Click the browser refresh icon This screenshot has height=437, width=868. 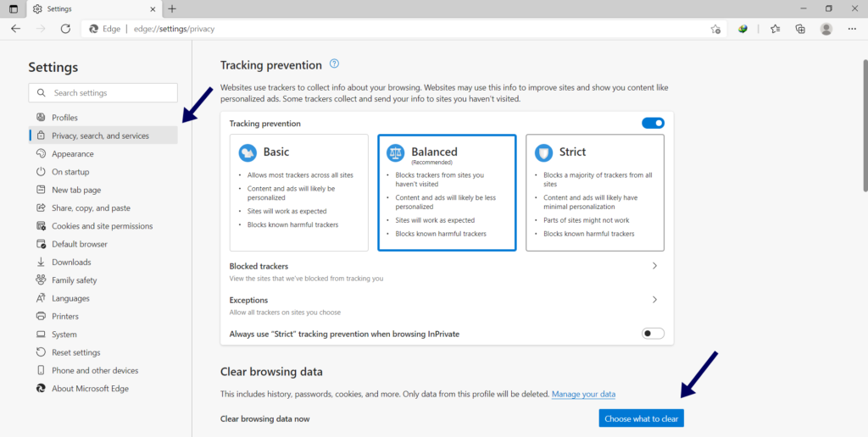pos(65,28)
